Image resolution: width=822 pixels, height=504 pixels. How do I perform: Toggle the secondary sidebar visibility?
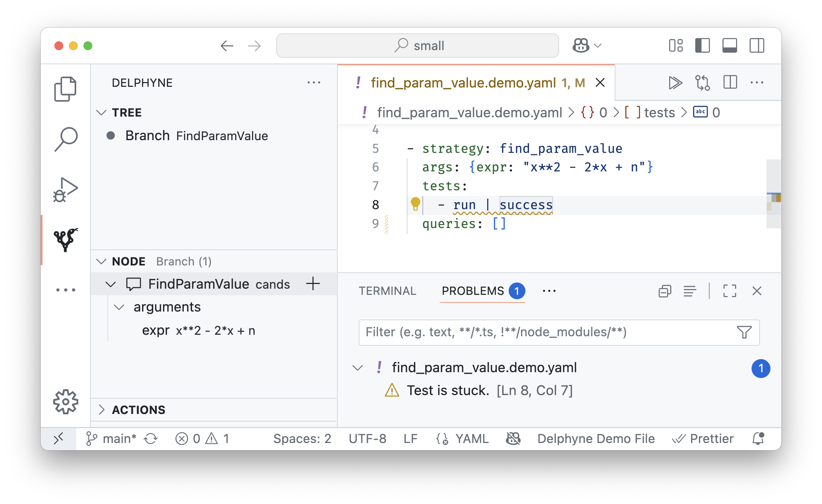pos(757,46)
